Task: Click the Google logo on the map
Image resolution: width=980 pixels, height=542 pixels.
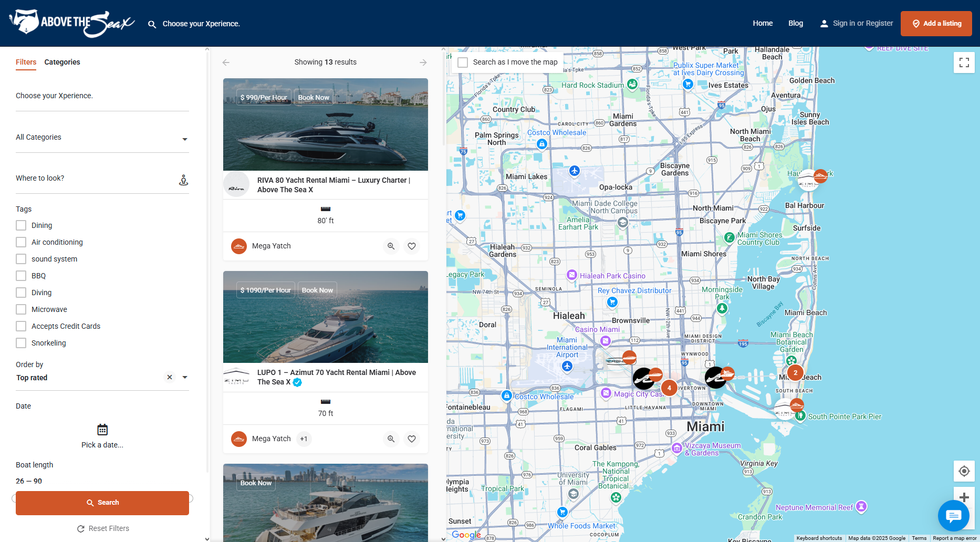Action: tap(466, 535)
